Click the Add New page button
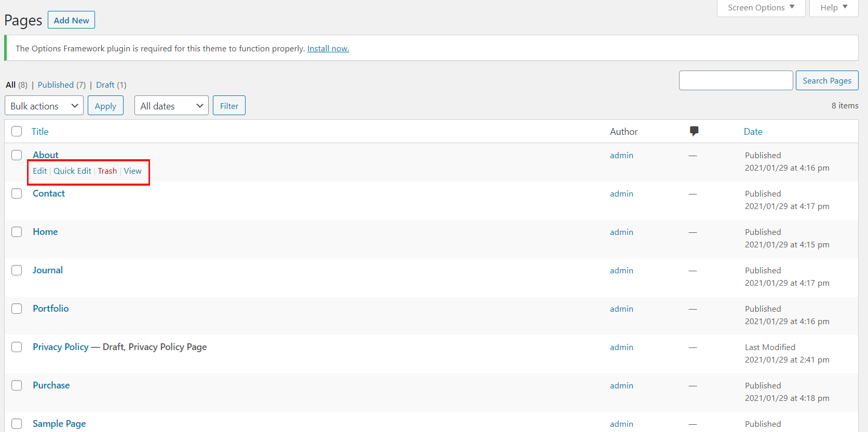This screenshot has height=432, width=868. (x=71, y=20)
